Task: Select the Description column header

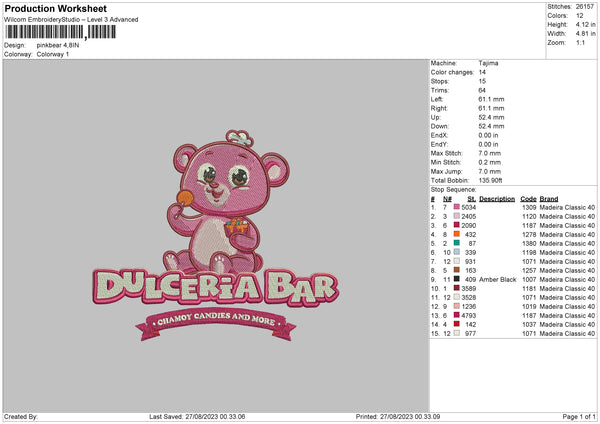Action: (497, 198)
